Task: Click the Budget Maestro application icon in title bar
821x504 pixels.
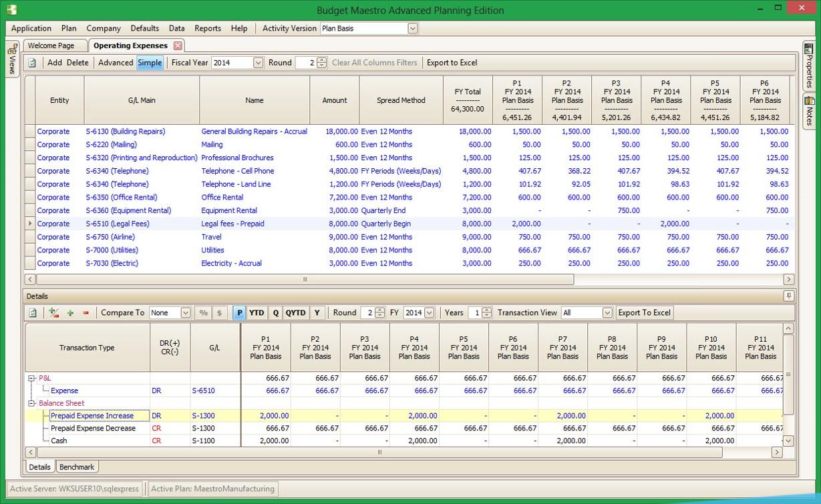Action: [x=11, y=9]
